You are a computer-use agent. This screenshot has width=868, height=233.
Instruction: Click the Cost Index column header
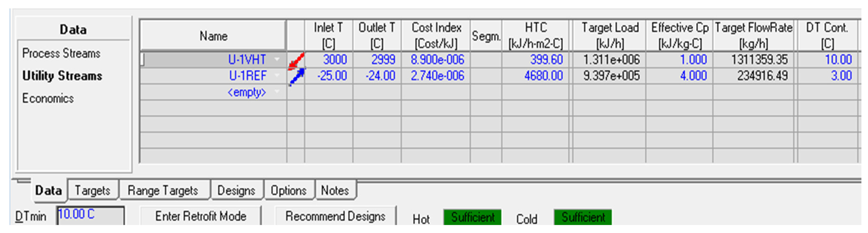[436, 35]
